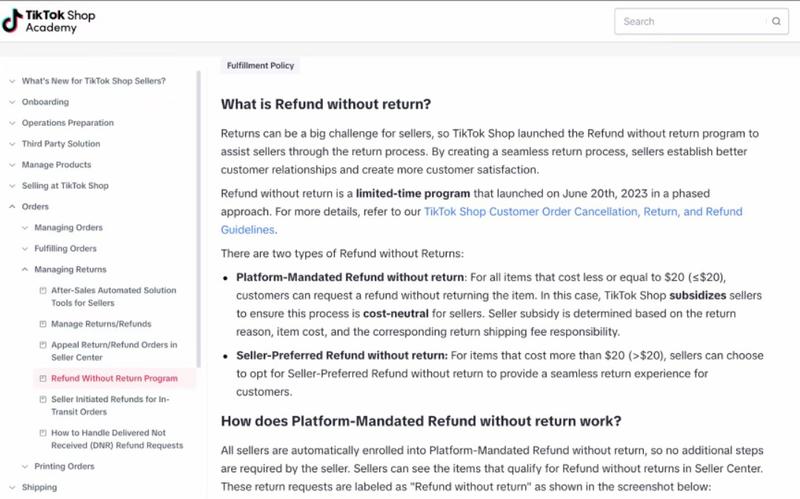The image size is (800, 499).
Task: Focus the Search input field
Action: point(693,21)
